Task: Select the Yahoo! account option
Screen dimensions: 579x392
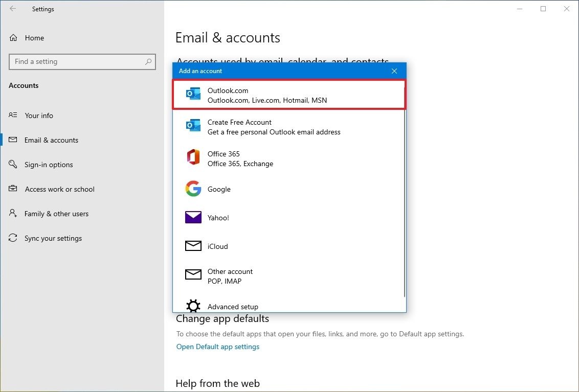Action: pyautogui.click(x=289, y=217)
